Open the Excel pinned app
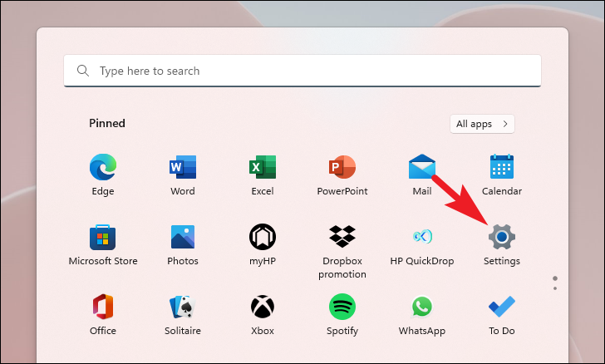This screenshot has height=364, width=605. pyautogui.click(x=263, y=175)
